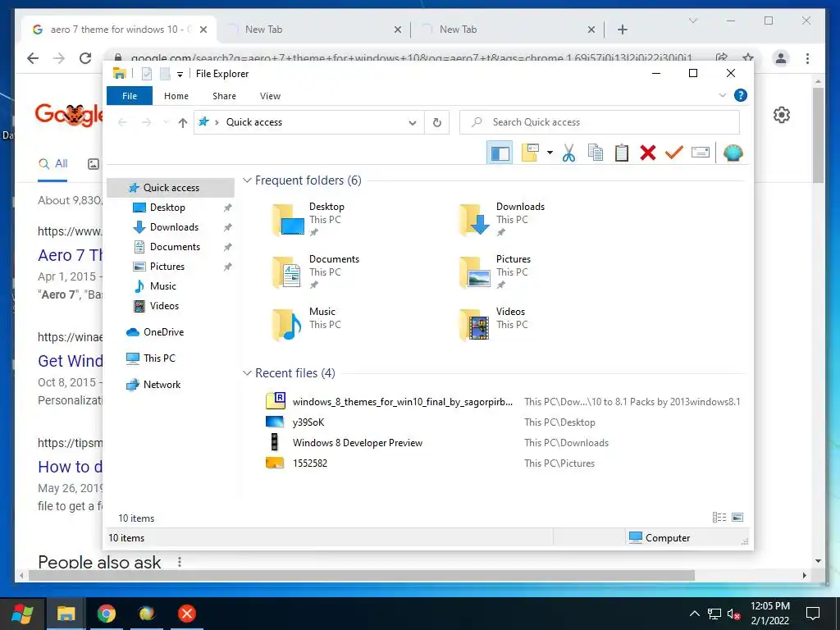Click the blue Help question mark icon
The image size is (840, 630).
point(741,95)
